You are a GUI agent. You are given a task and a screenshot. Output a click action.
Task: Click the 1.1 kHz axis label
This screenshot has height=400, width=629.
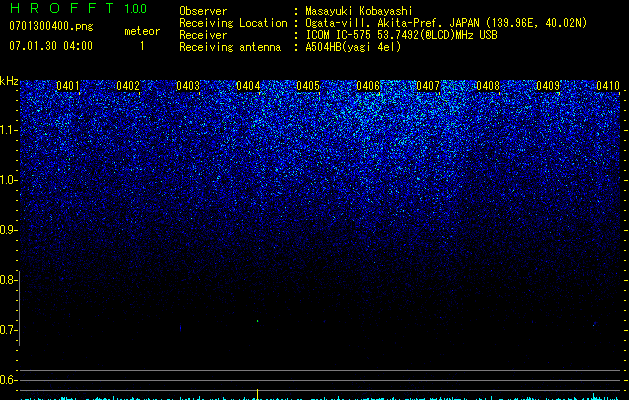[x=8, y=130]
